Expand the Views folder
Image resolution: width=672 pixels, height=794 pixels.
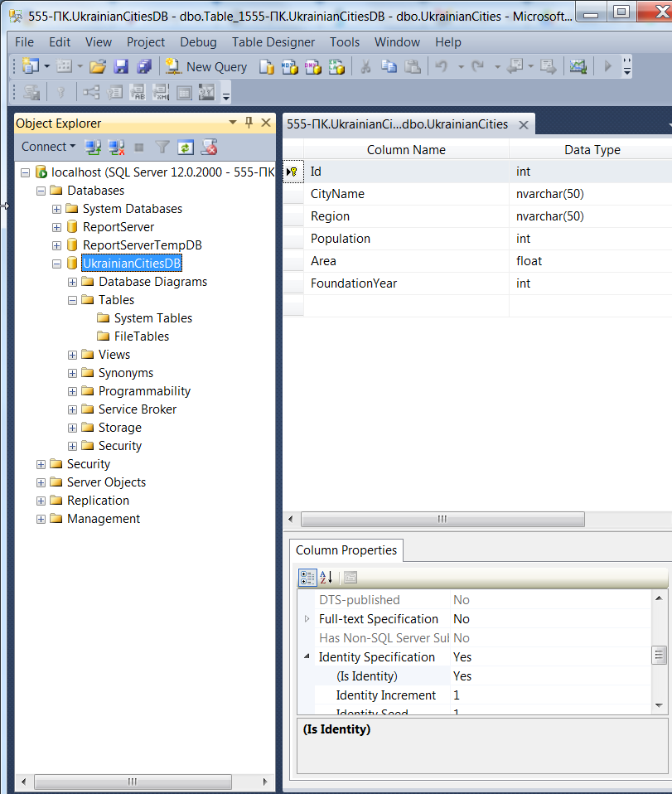pos(73,355)
